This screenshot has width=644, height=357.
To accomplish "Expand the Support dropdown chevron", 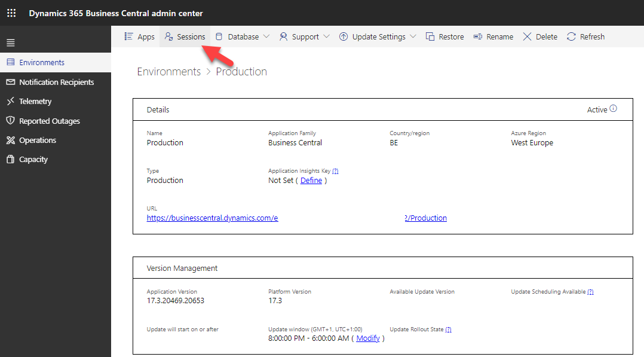I will coord(327,36).
